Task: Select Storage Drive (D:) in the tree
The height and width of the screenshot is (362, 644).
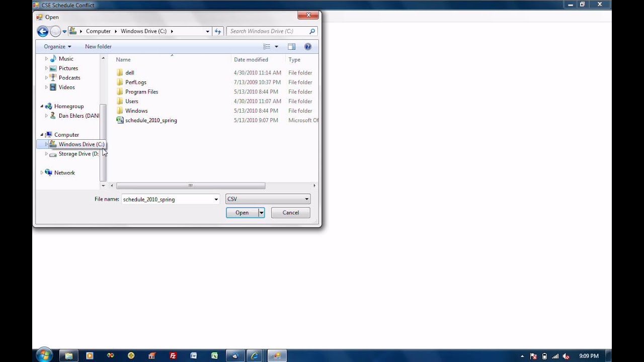Action: pyautogui.click(x=78, y=154)
